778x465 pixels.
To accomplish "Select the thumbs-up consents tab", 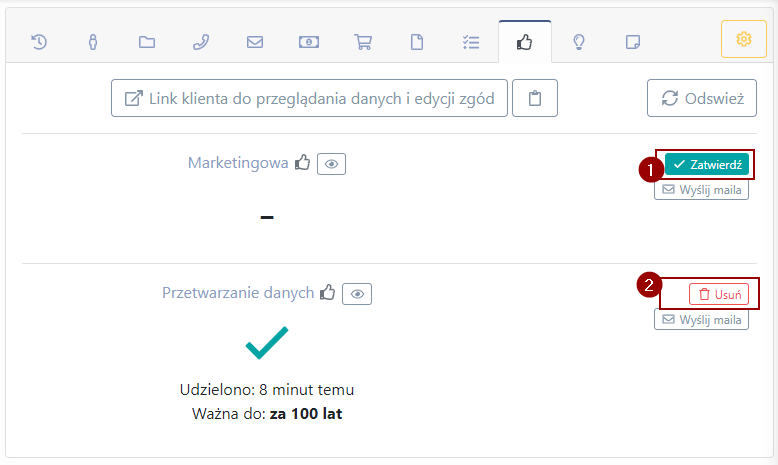I will [525, 42].
